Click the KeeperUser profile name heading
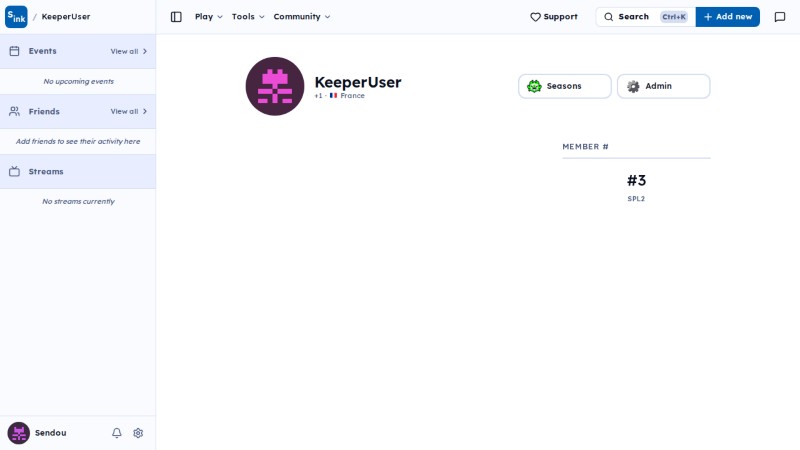Viewport: 800px width, 450px height. pos(358,82)
